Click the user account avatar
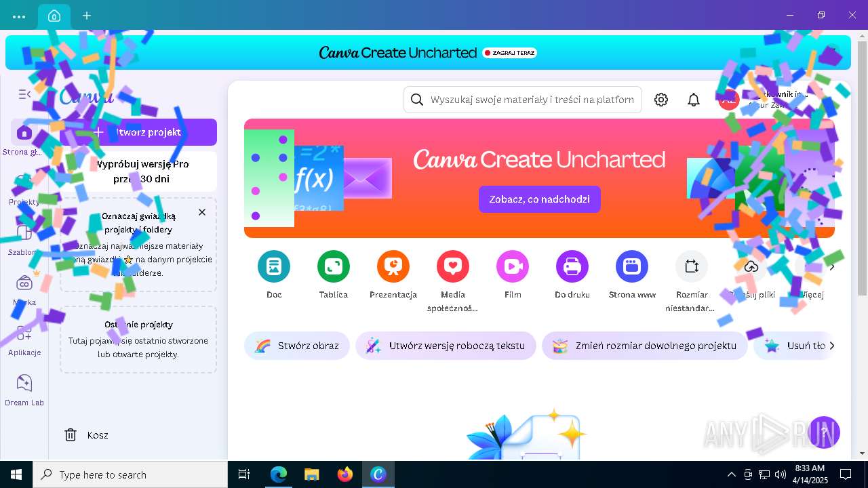This screenshot has width=868, height=488. (x=728, y=100)
